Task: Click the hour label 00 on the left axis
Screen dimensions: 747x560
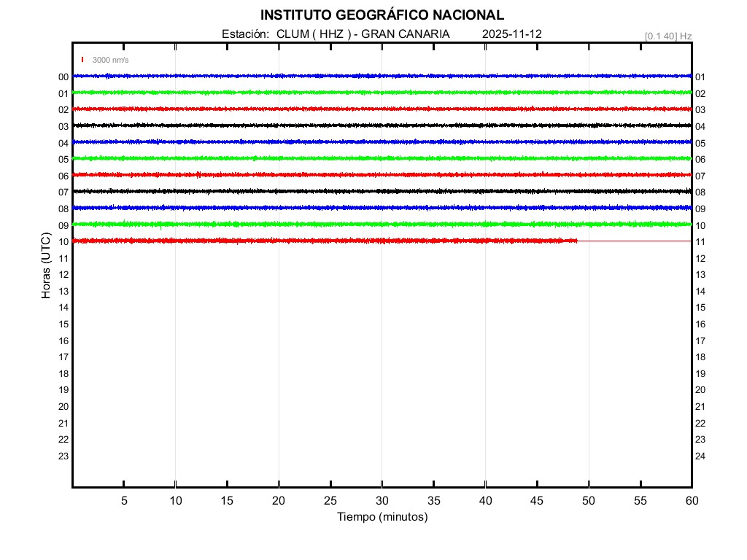Action: click(x=63, y=77)
